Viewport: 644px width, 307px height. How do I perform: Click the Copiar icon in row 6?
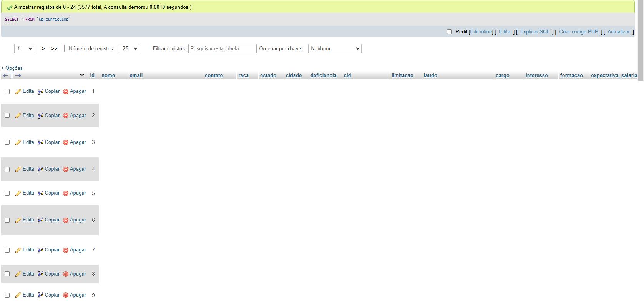[40, 220]
